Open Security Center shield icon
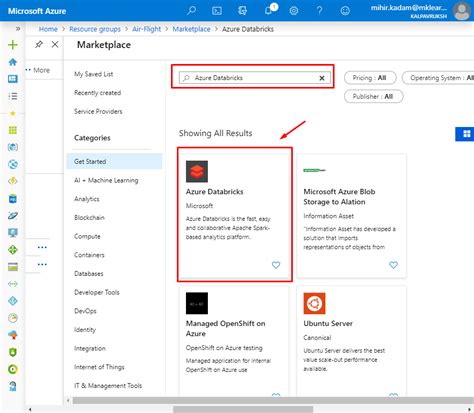Screen dimensions: 474x413 pyautogui.click(x=13, y=352)
